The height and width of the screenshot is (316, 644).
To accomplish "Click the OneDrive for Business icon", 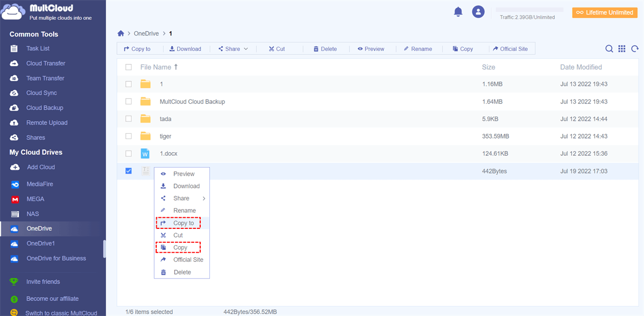I will [15, 258].
